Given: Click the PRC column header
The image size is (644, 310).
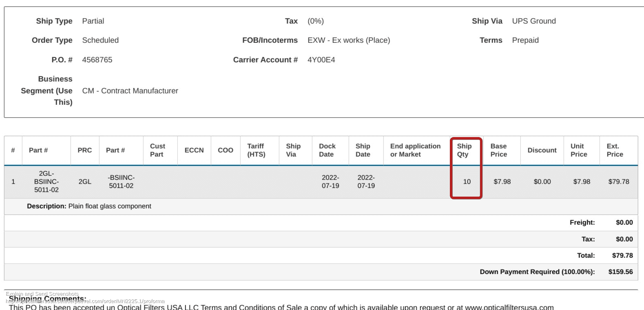Looking at the screenshot, I should pyautogui.click(x=85, y=150).
